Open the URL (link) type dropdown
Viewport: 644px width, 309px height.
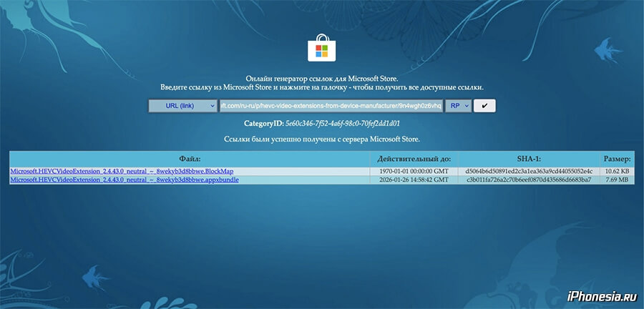182,106
